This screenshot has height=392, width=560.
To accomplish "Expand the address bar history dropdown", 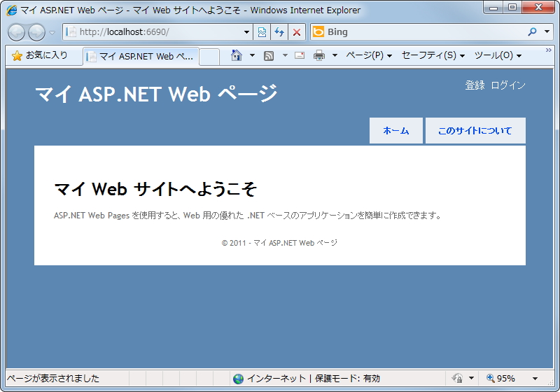I will 246,32.
